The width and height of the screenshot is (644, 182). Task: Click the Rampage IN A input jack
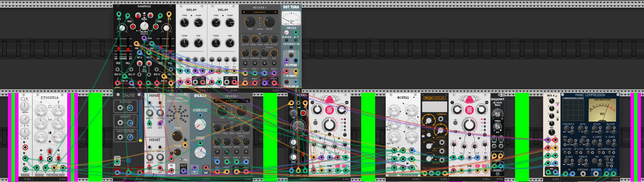119,14
